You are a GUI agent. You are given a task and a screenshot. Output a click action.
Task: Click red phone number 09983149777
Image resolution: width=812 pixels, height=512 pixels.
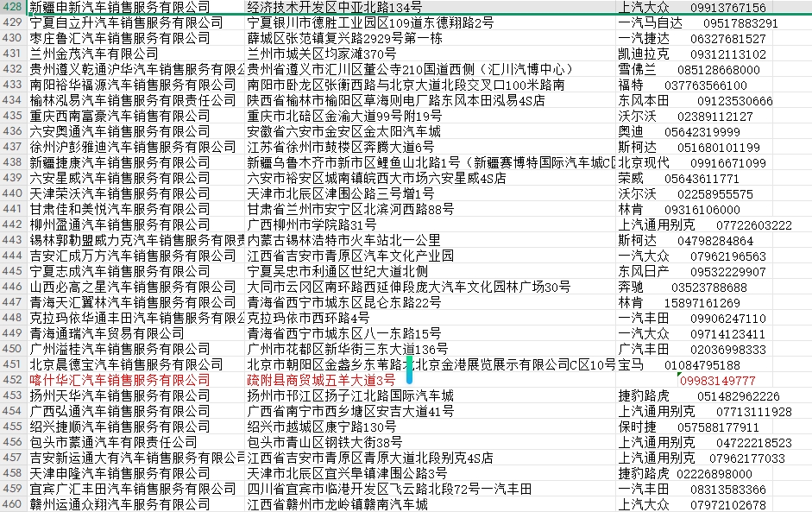(x=718, y=381)
